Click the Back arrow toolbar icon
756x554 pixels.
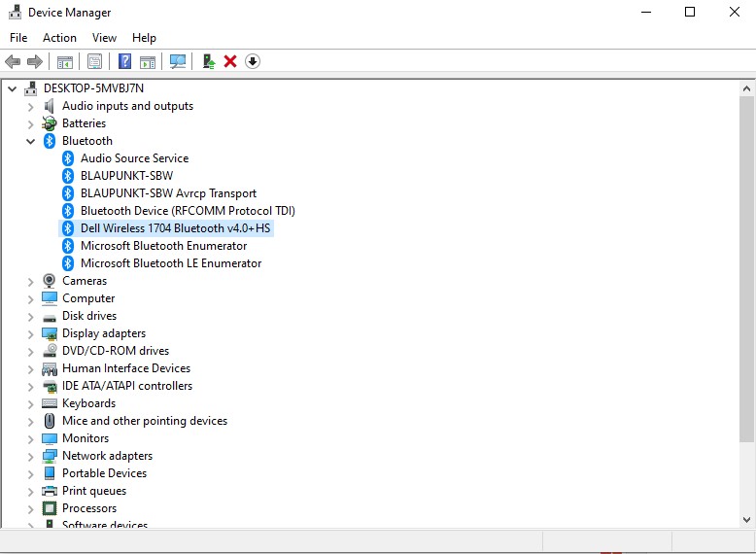click(13, 61)
